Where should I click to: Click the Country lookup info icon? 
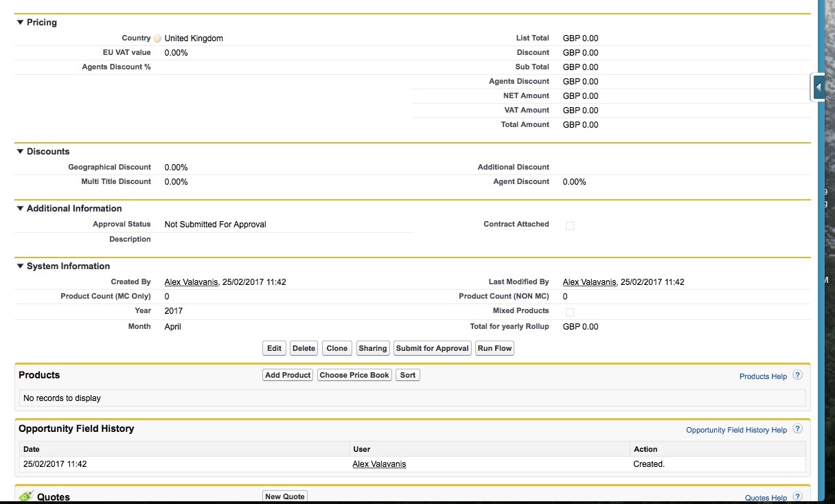point(158,38)
